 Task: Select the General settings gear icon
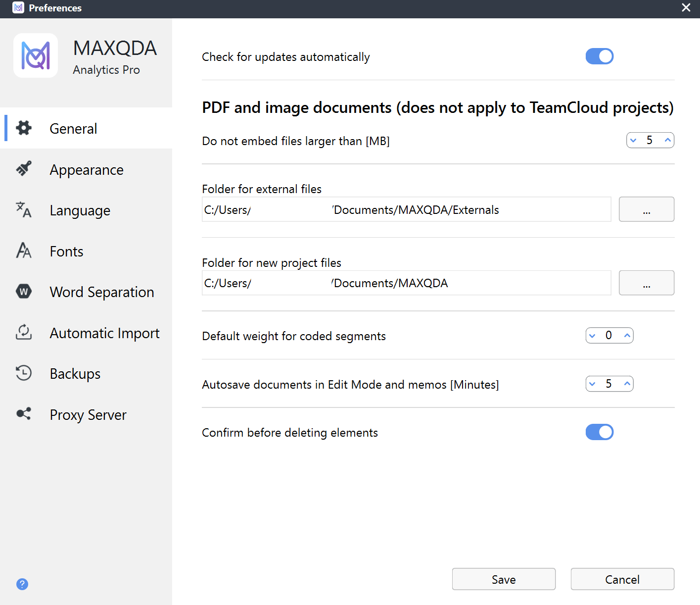coord(23,128)
